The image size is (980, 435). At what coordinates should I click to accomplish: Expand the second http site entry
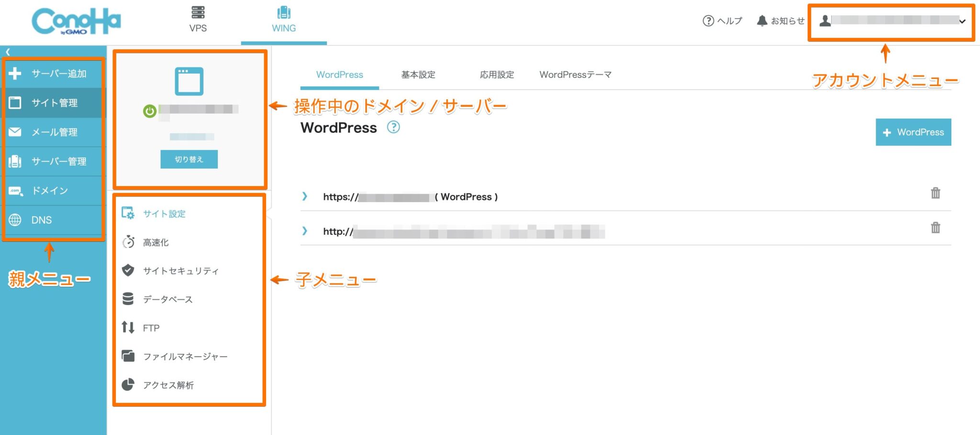pyautogui.click(x=305, y=232)
